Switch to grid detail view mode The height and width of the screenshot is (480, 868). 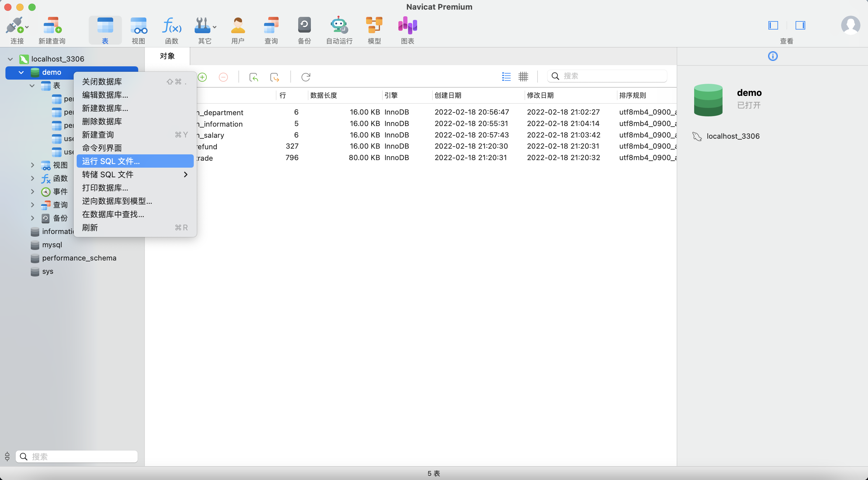[523, 76]
